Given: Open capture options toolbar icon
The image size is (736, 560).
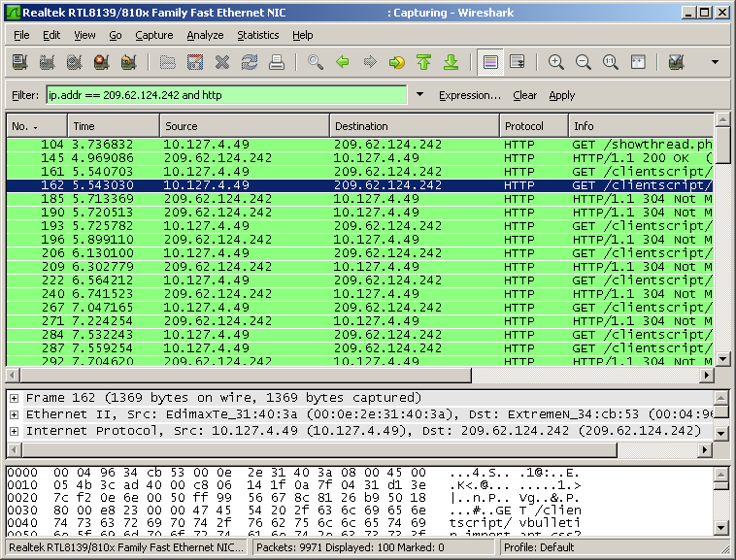Looking at the screenshot, I should click(x=47, y=62).
